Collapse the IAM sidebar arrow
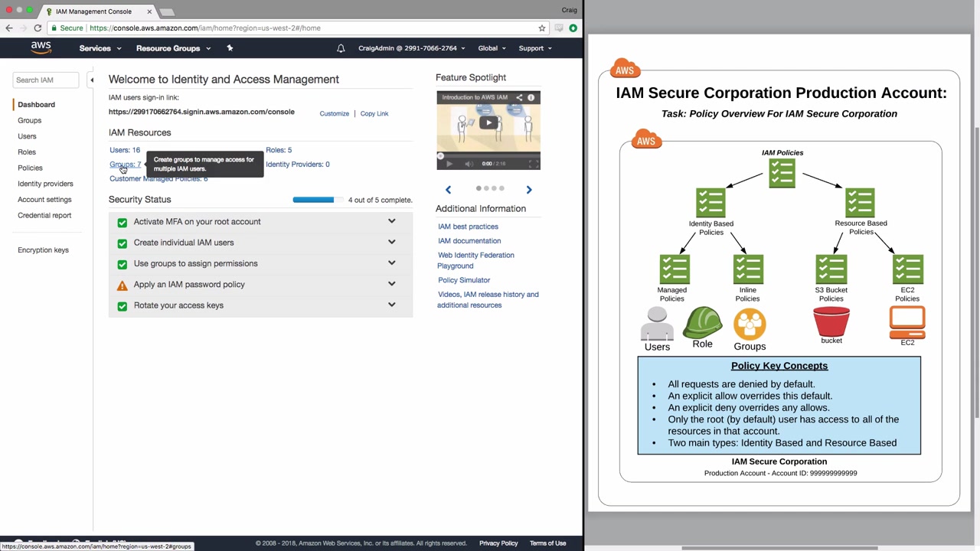This screenshot has width=980, height=551. click(x=92, y=80)
